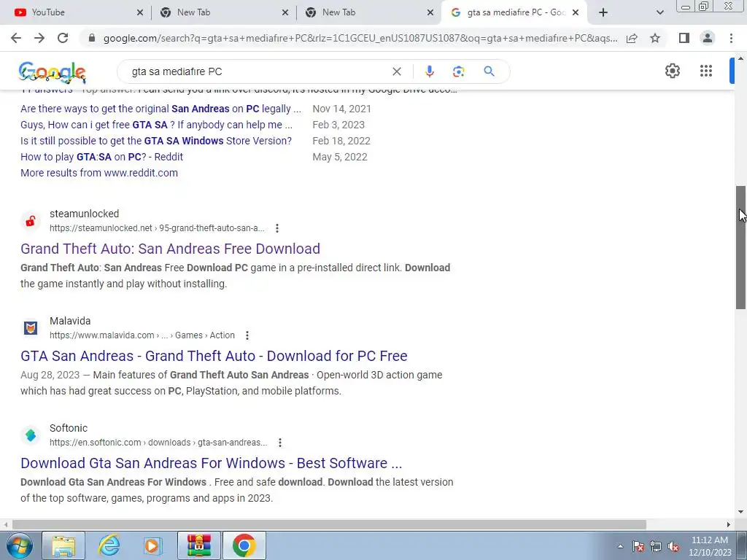Click the scroll right arrow
The height and width of the screenshot is (560, 747).
point(729,524)
